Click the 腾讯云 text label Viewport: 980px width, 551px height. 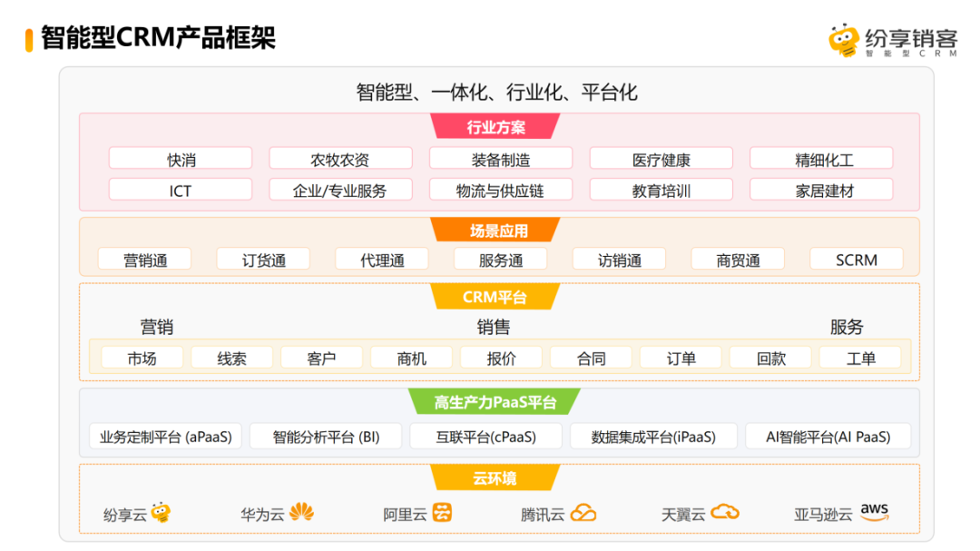pyautogui.click(x=543, y=514)
